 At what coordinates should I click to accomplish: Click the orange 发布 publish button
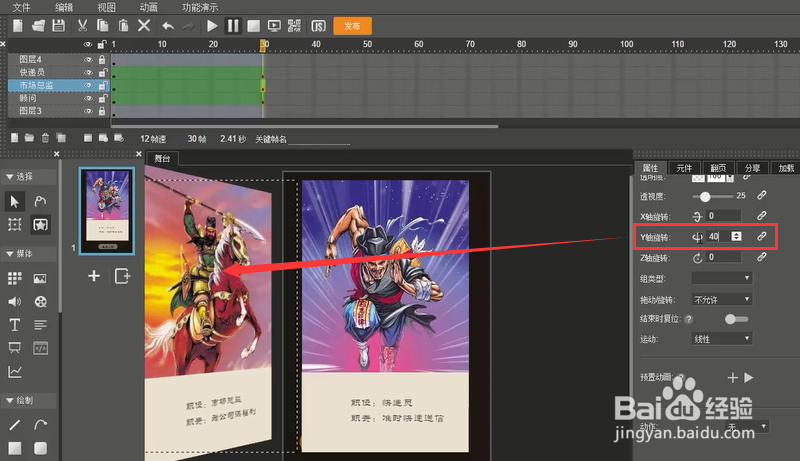pyautogui.click(x=352, y=26)
